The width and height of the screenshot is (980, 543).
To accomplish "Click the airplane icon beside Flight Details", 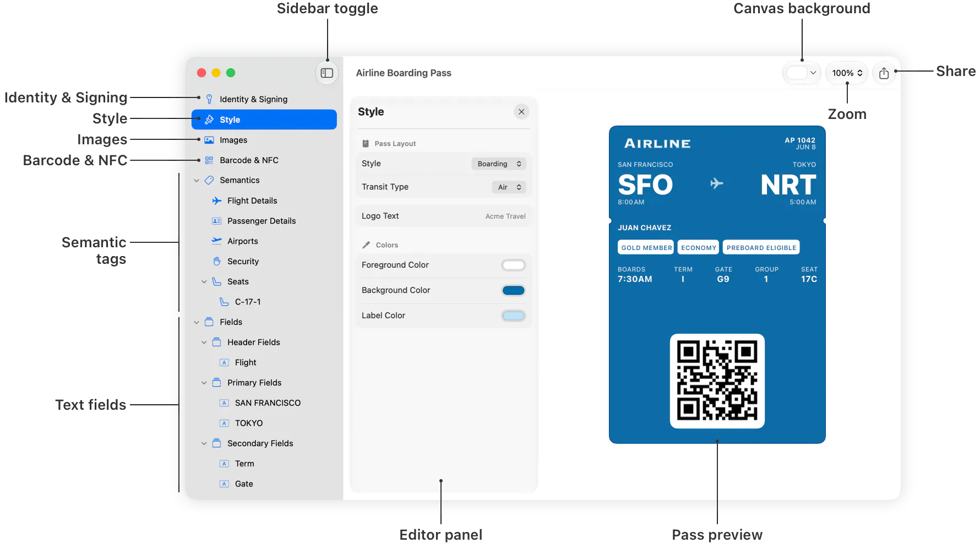I will [217, 200].
